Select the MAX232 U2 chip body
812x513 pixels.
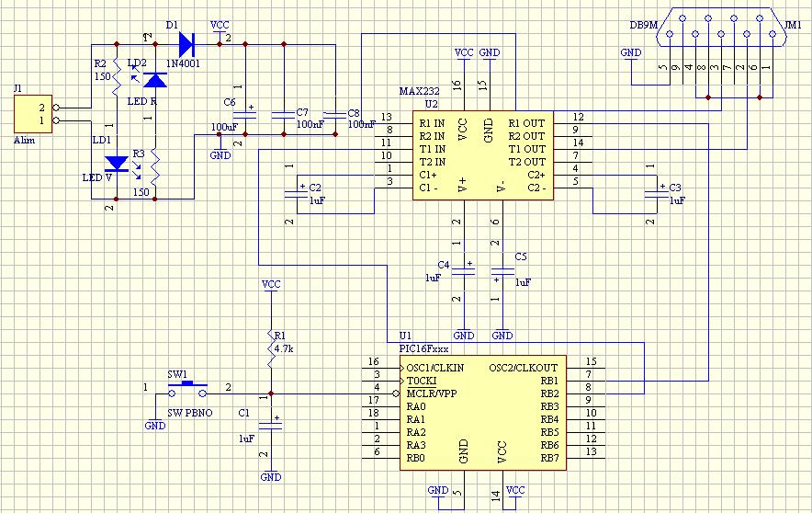pos(482,155)
